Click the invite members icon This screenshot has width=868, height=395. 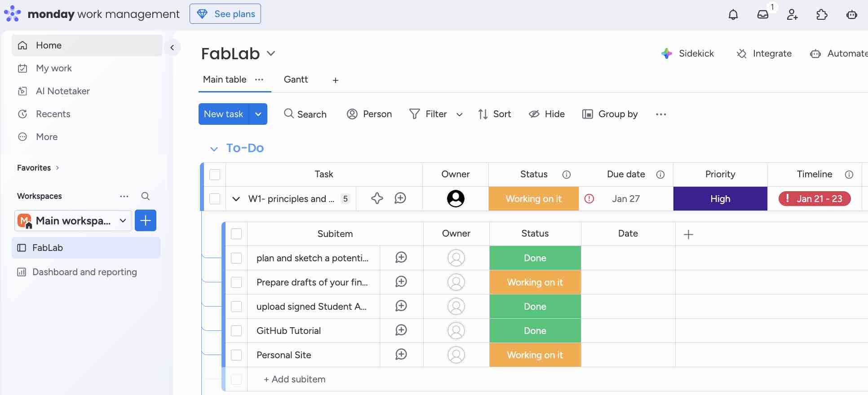792,15
